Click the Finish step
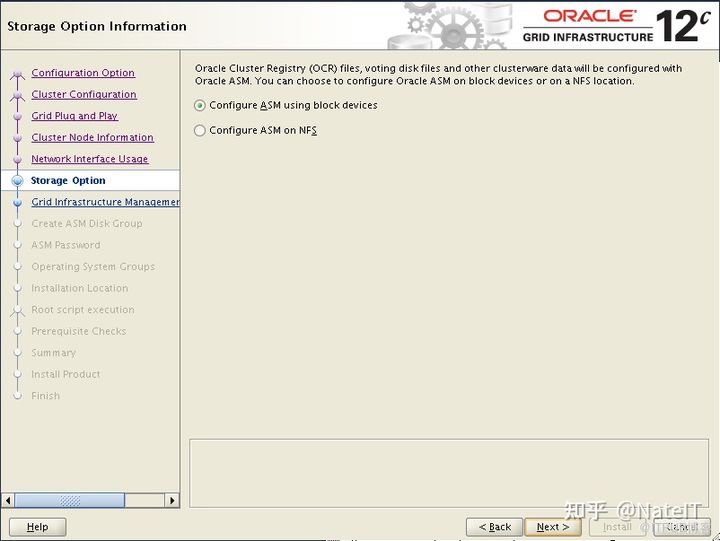Image resolution: width=720 pixels, height=541 pixels. click(45, 396)
